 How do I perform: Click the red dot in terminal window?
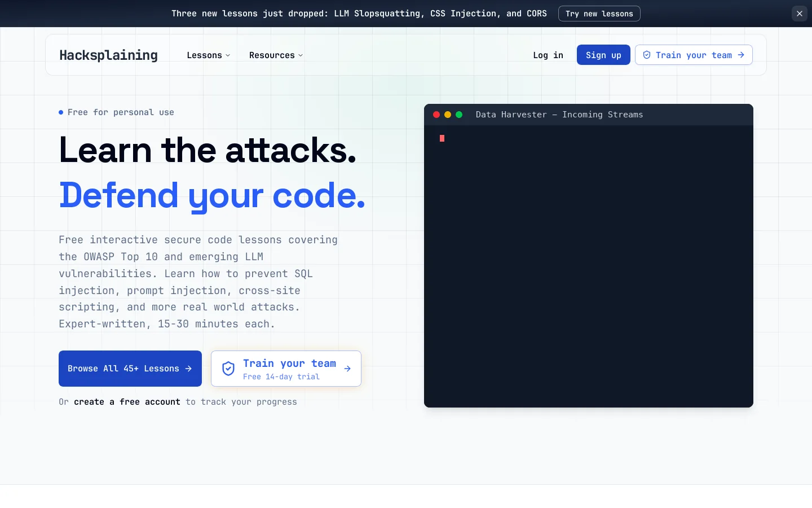(x=436, y=115)
